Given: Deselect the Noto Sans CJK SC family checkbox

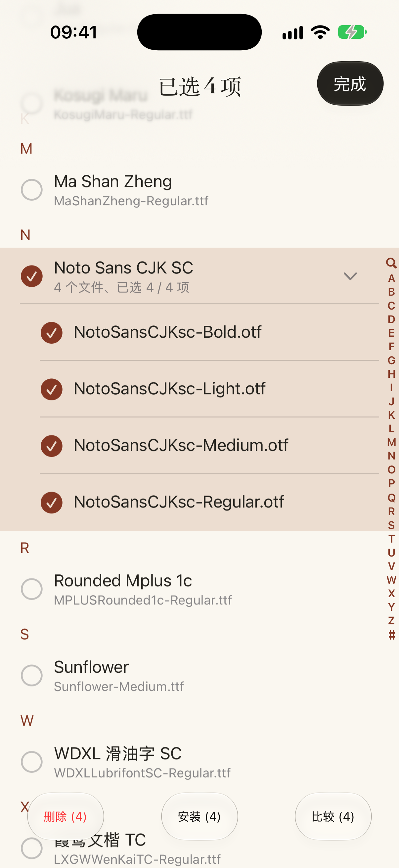Looking at the screenshot, I should coord(32,276).
